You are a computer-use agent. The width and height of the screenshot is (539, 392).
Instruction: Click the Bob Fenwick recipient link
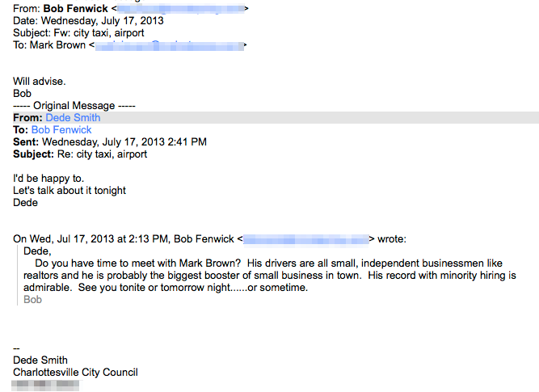point(61,129)
